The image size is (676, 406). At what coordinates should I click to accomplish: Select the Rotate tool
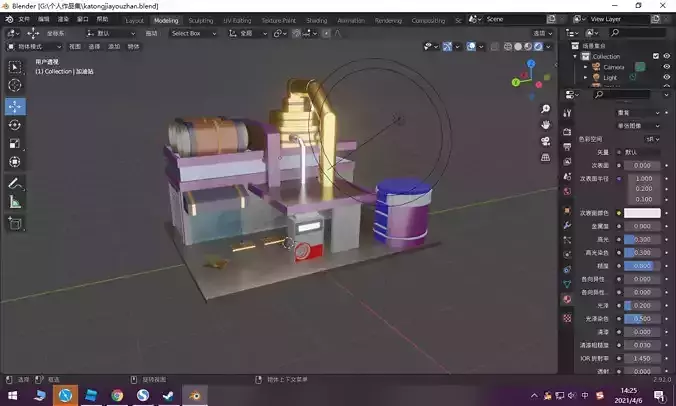(x=15, y=125)
